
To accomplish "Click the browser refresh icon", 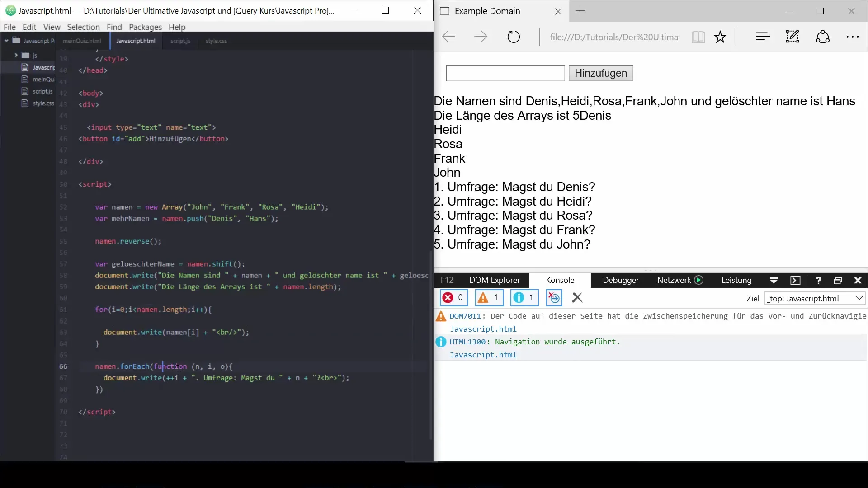I will click(x=514, y=37).
